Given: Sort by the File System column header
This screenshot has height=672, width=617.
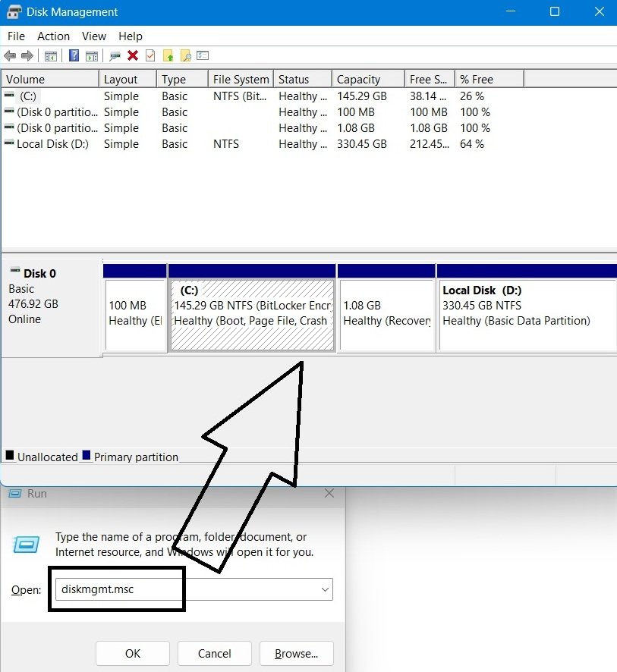Looking at the screenshot, I should (x=241, y=80).
